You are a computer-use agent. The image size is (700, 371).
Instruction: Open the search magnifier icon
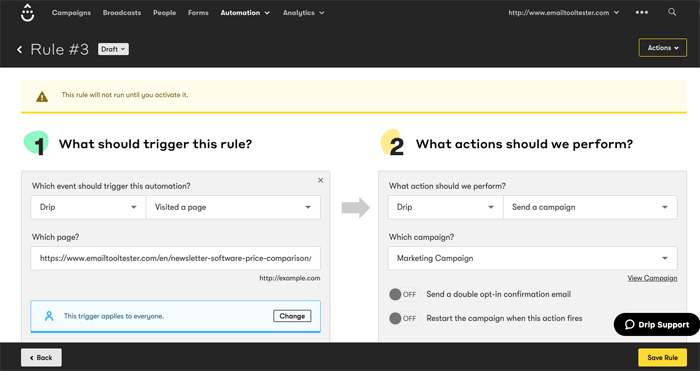tap(671, 12)
